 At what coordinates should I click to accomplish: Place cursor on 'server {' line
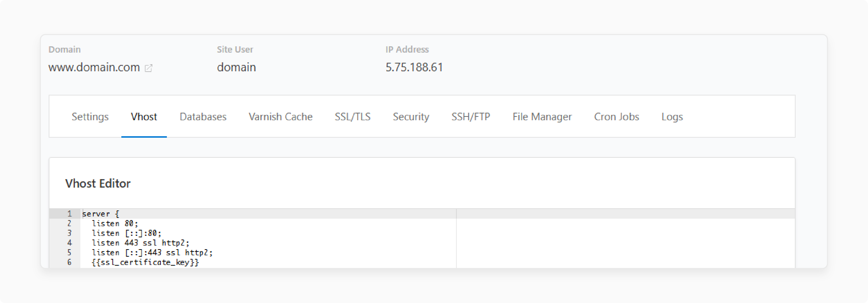click(101, 214)
